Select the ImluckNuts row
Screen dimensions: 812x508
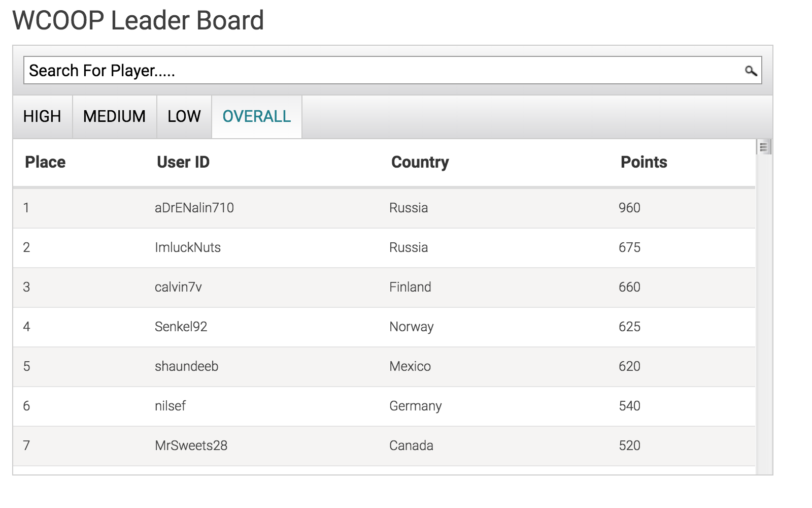[x=384, y=247]
